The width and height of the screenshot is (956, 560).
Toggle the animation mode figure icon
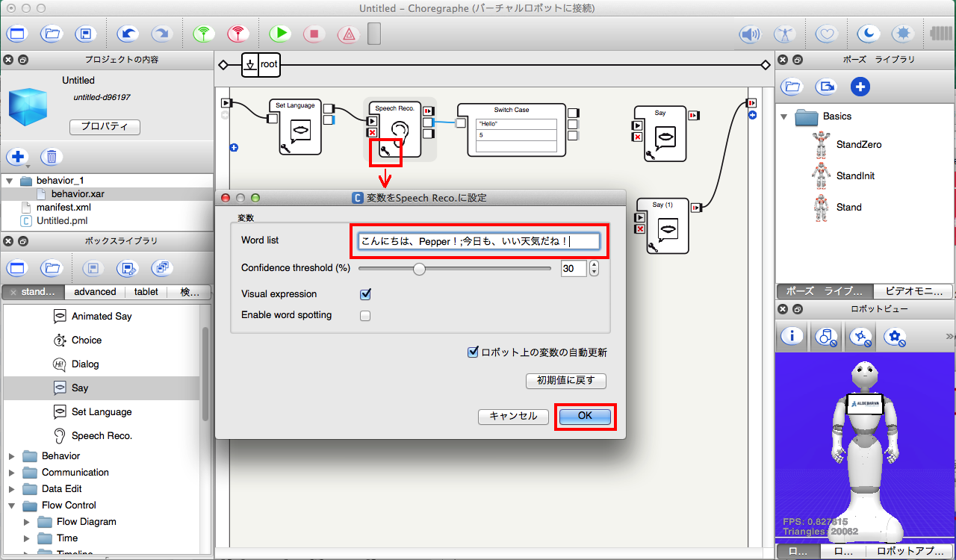click(784, 34)
